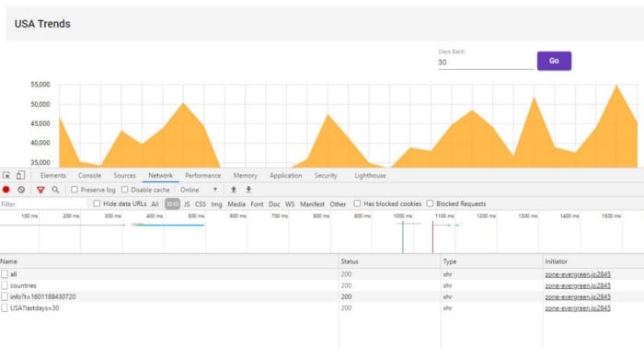Check the Blocked Requests checkbox
Screen dimensions: 644x348
coord(430,203)
